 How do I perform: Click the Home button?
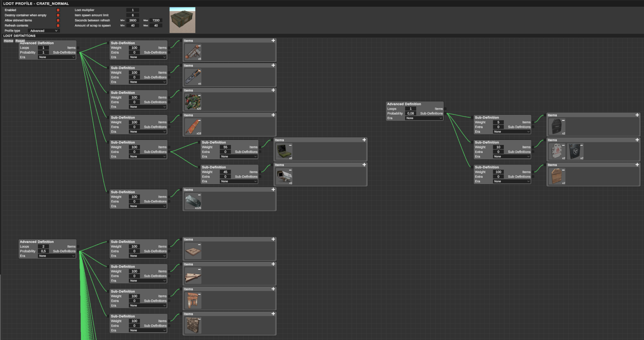coord(8,41)
